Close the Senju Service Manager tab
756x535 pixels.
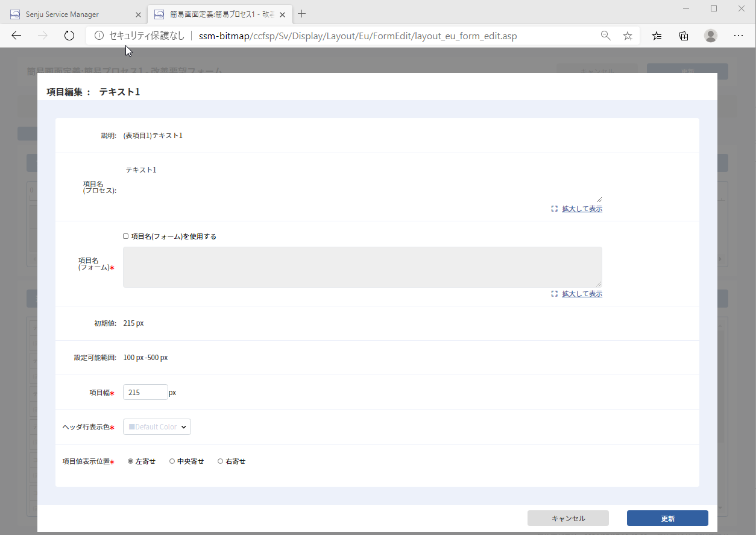tap(138, 14)
